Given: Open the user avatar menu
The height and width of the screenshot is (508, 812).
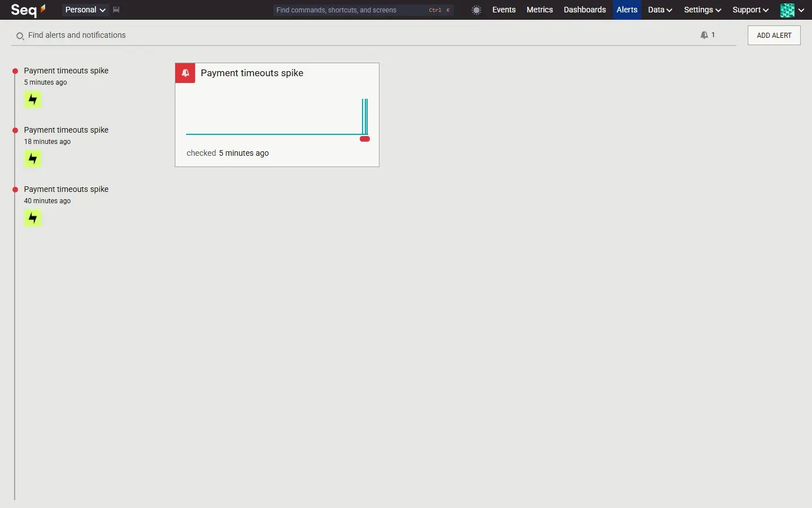Looking at the screenshot, I should pos(787,10).
